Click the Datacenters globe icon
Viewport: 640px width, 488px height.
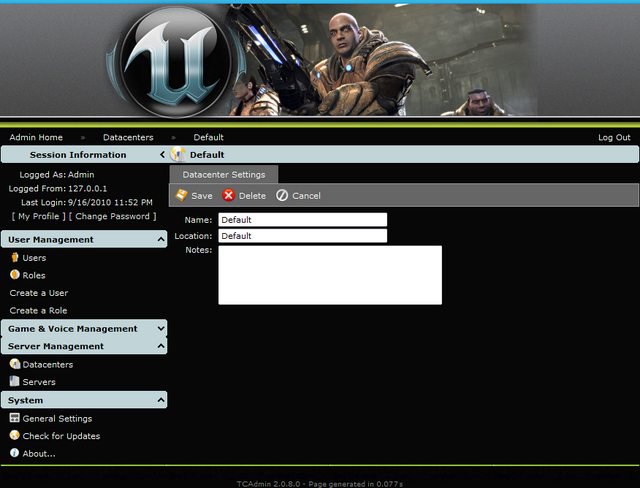[x=15, y=365]
